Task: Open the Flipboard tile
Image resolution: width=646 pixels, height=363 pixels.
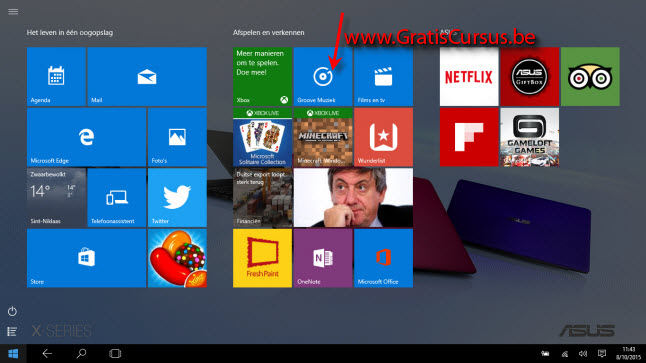Action: pos(469,137)
